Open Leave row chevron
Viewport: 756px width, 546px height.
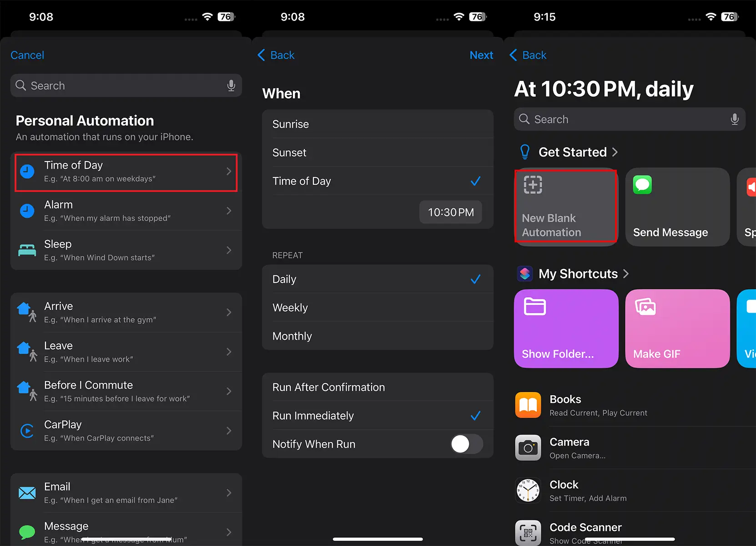coord(229,352)
